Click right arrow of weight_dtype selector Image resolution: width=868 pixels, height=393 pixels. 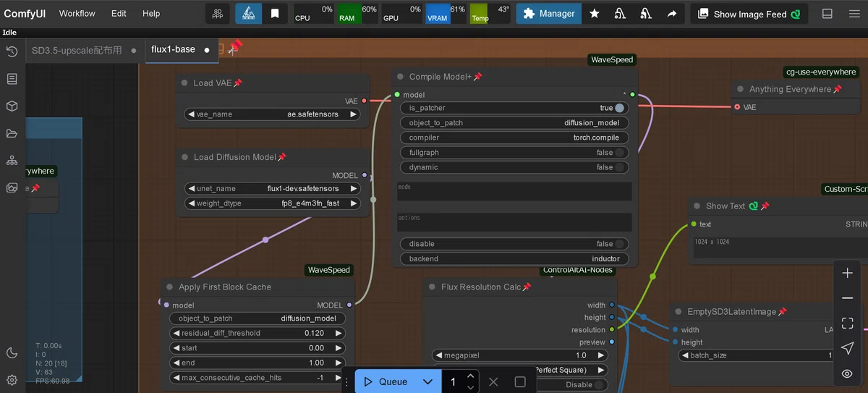click(x=353, y=203)
